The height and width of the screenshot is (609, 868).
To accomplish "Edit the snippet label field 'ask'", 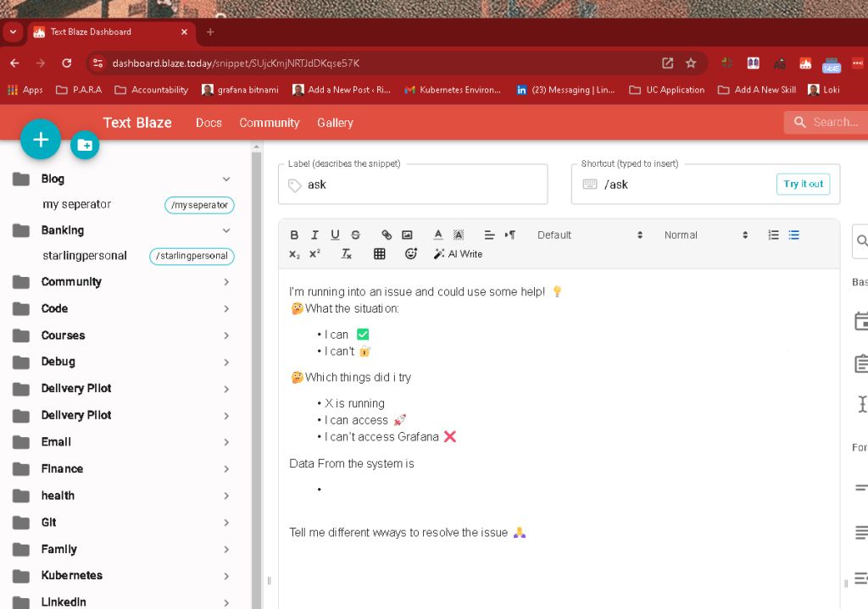I will pos(413,185).
